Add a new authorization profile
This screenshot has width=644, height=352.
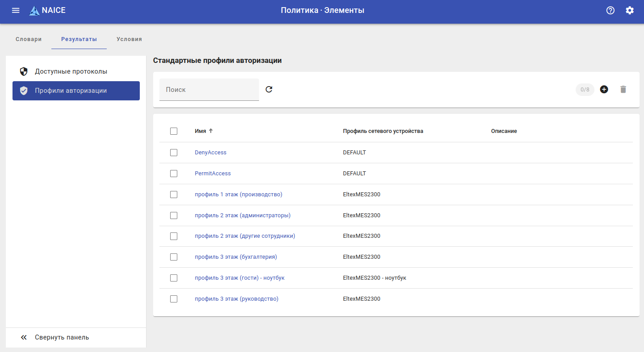tap(604, 89)
